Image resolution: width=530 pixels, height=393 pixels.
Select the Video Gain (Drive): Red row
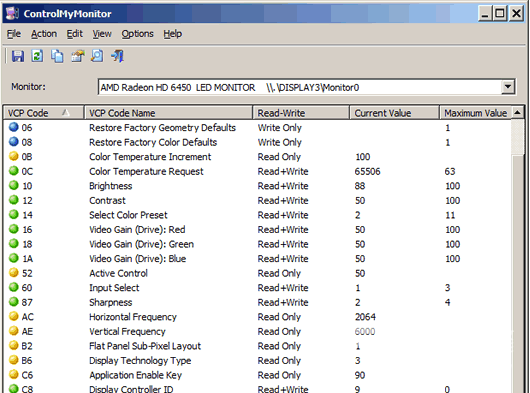pyautogui.click(x=257, y=229)
